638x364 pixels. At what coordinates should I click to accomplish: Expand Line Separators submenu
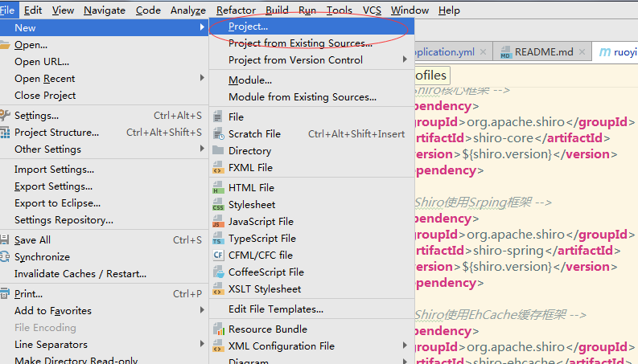pos(202,344)
